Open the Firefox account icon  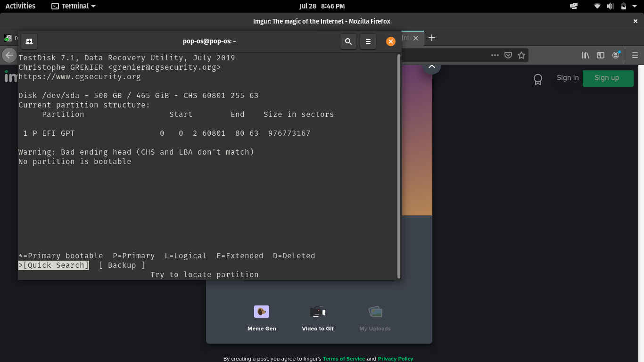pyautogui.click(x=616, y=55)
